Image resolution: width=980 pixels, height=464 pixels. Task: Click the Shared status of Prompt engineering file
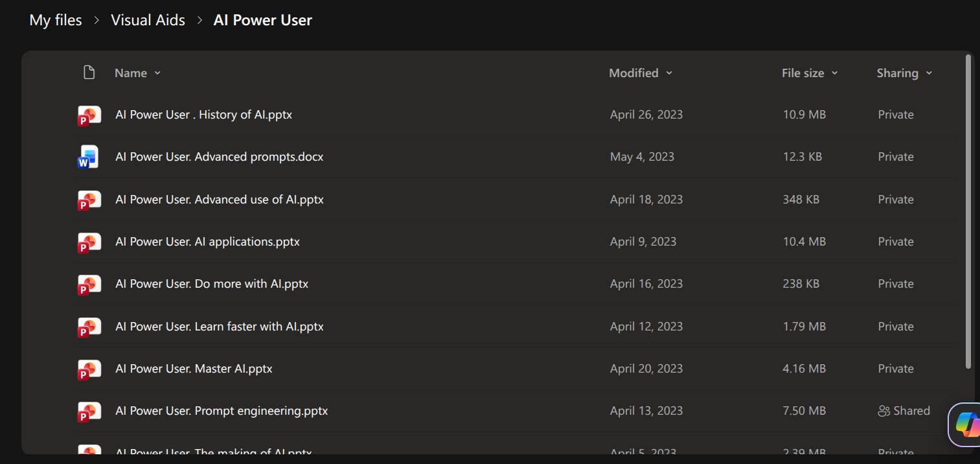(904, 411)
